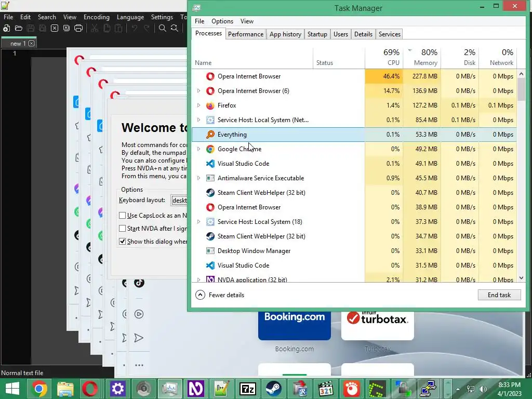Open the Notepad++ Language menu
The height and width of the screenshot is (399, 532).
point(130,17)
